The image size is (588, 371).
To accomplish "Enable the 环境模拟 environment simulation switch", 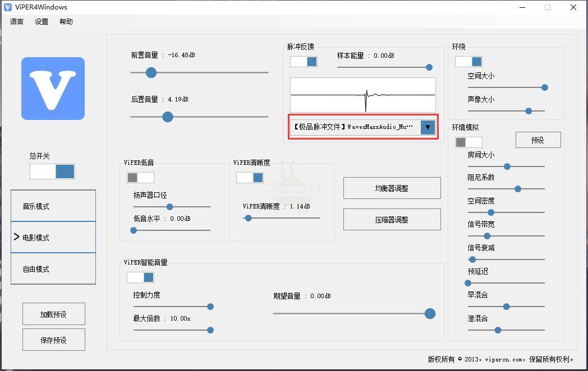I will pos(468,142).
